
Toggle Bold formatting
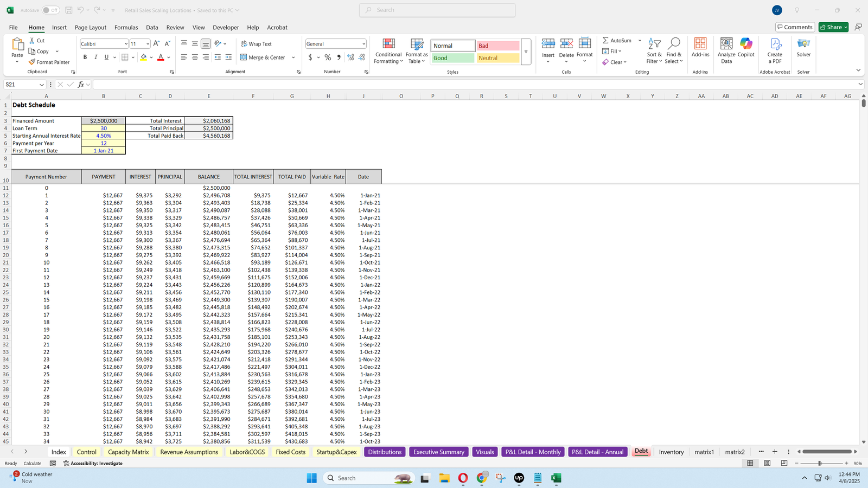[x=85, y=57]
